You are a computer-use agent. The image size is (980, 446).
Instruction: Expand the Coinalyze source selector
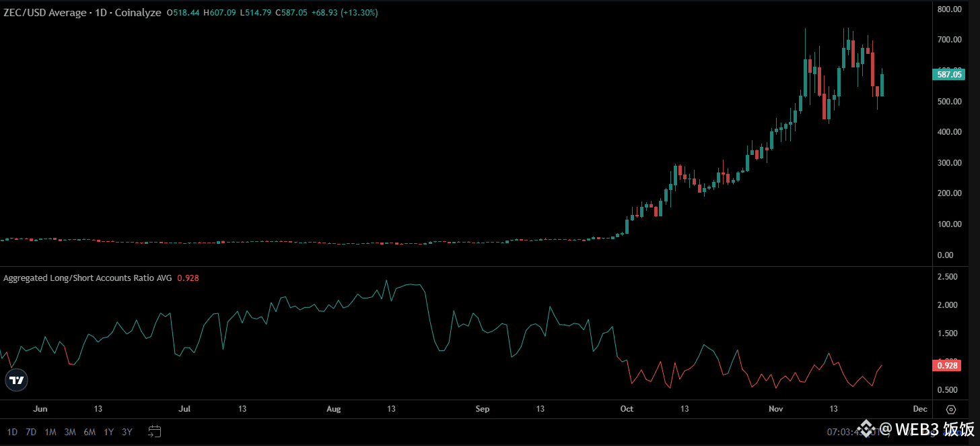[138, 12]
